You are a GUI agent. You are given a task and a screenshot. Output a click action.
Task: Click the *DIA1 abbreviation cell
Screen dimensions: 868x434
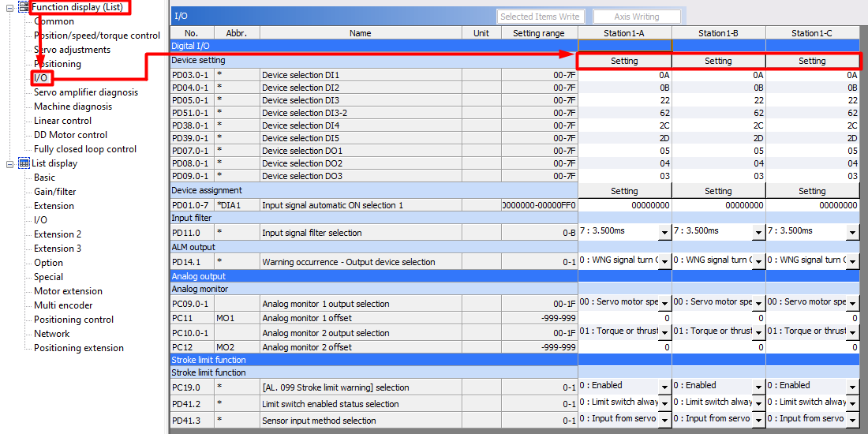[237, 205]
